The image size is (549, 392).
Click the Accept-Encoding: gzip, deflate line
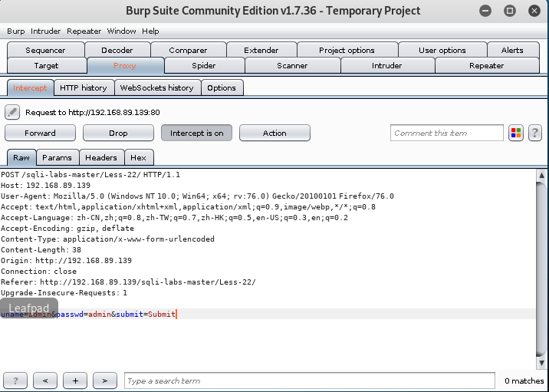point(67,229)
